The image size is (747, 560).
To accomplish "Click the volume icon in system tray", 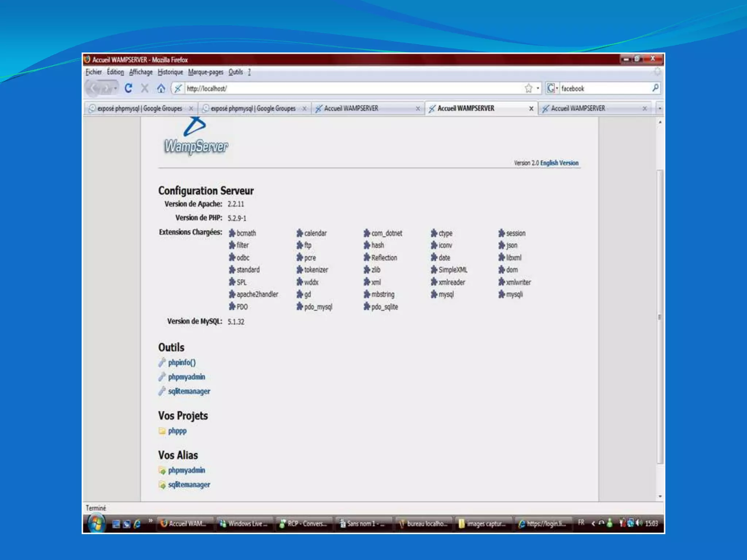I will pyautogui.click(x=638, y=523).
